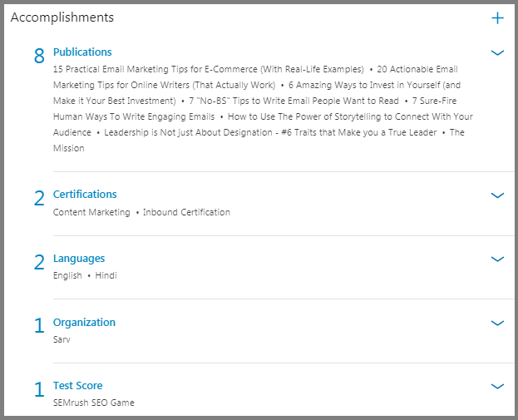Expand the Certifications section chevron

coord(497,195)
